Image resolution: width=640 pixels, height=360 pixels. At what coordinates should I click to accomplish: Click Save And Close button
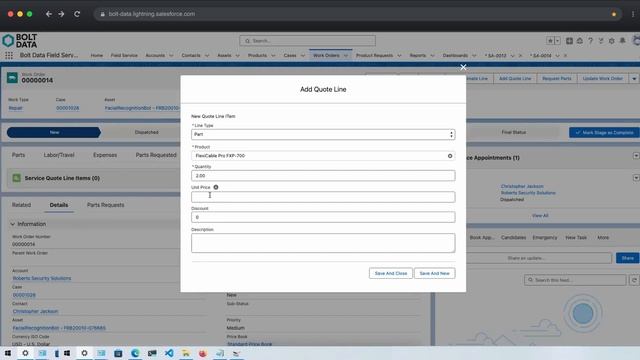391,273
